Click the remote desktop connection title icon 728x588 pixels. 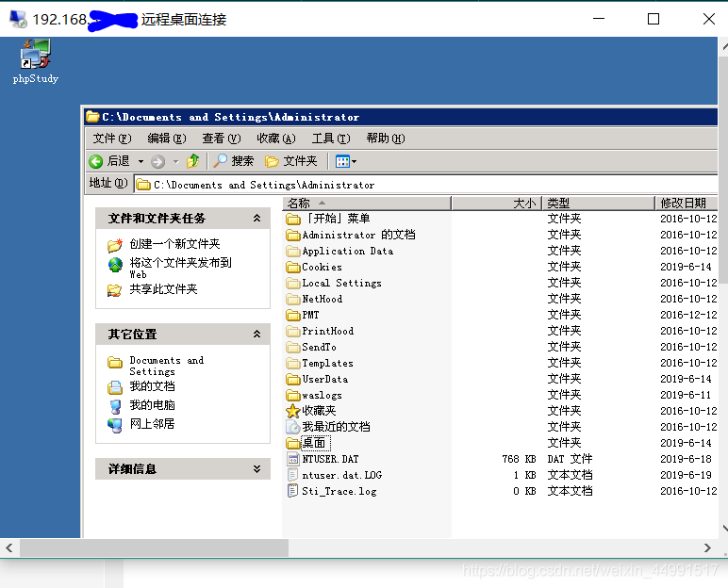(19, 19)
